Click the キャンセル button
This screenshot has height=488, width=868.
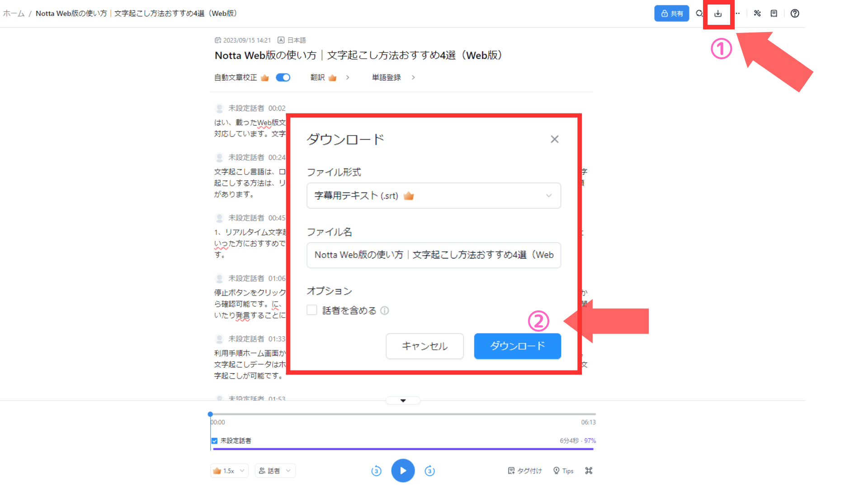tap(425, 346)
